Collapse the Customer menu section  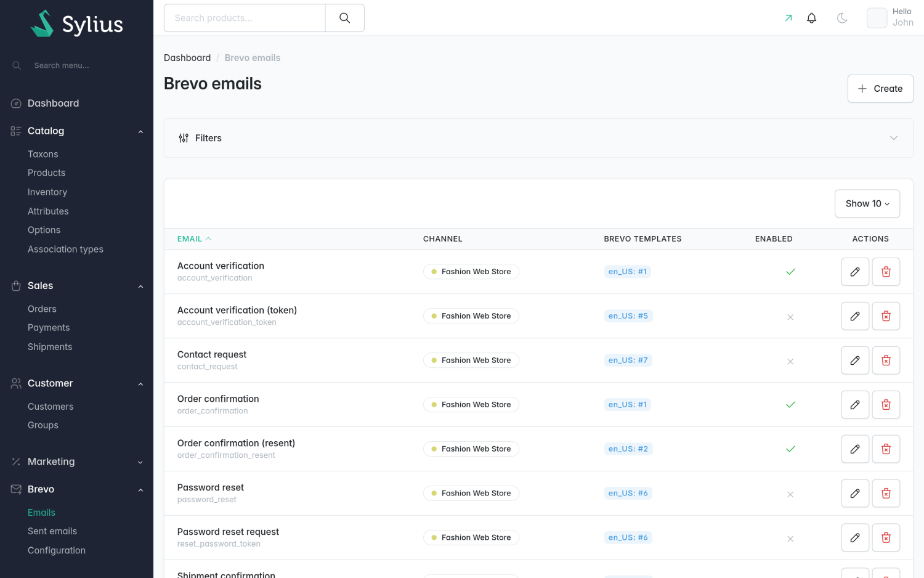(76, 383)
